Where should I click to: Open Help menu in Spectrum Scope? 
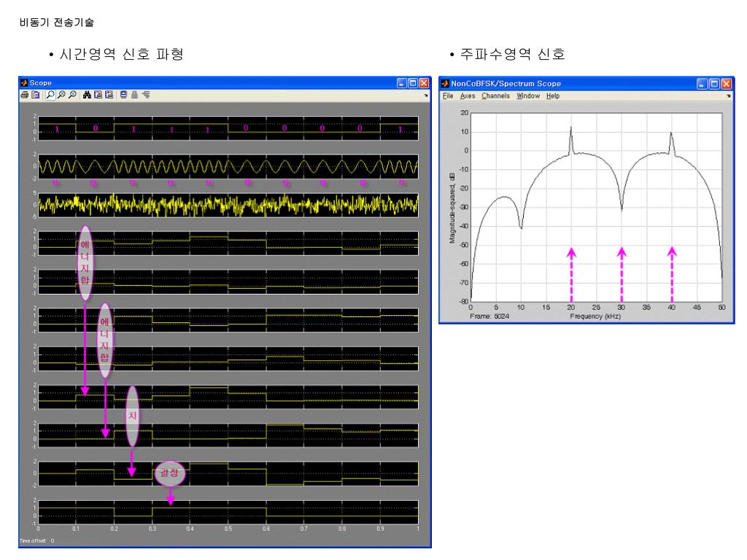[553, 96]
